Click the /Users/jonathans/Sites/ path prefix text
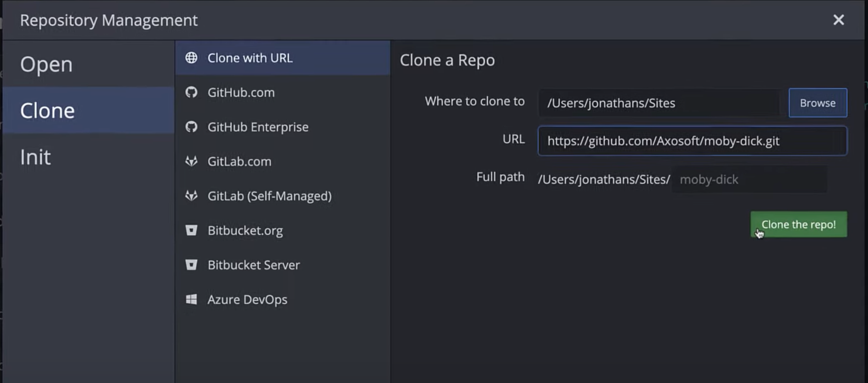 pyautogui.click(x=604, y=179)
